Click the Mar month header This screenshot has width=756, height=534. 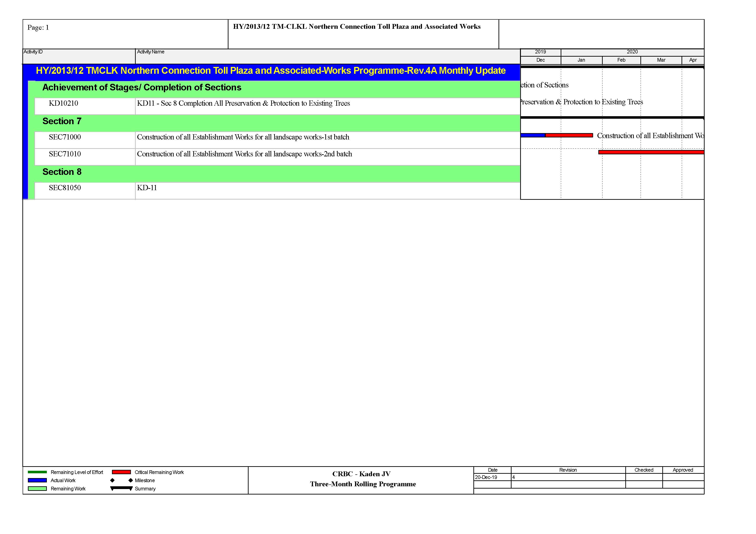(x=661, y=60)
